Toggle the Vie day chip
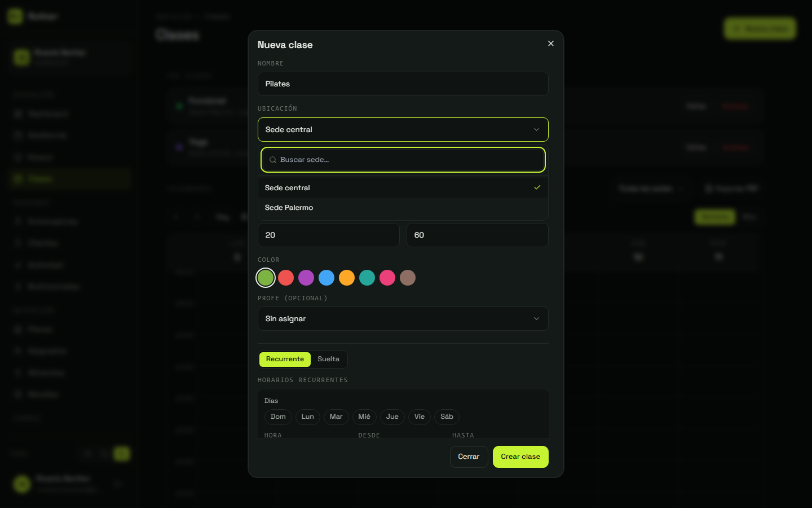Screen dimensions: 812x508 coord(420,417)
